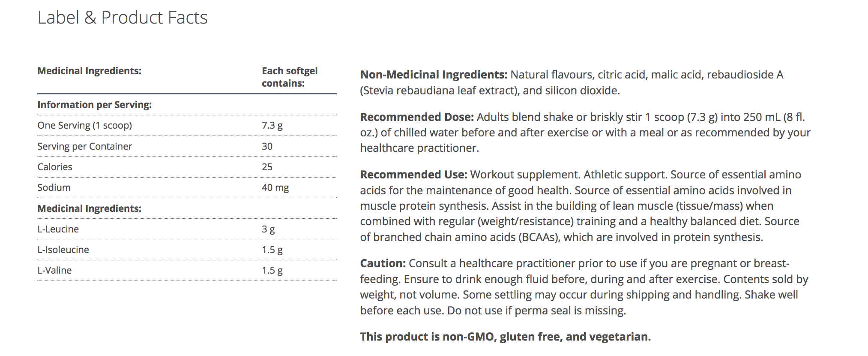Click the Caution bold label
The height and width of the screenshot is (356, 868).
[x=383, y=263]
